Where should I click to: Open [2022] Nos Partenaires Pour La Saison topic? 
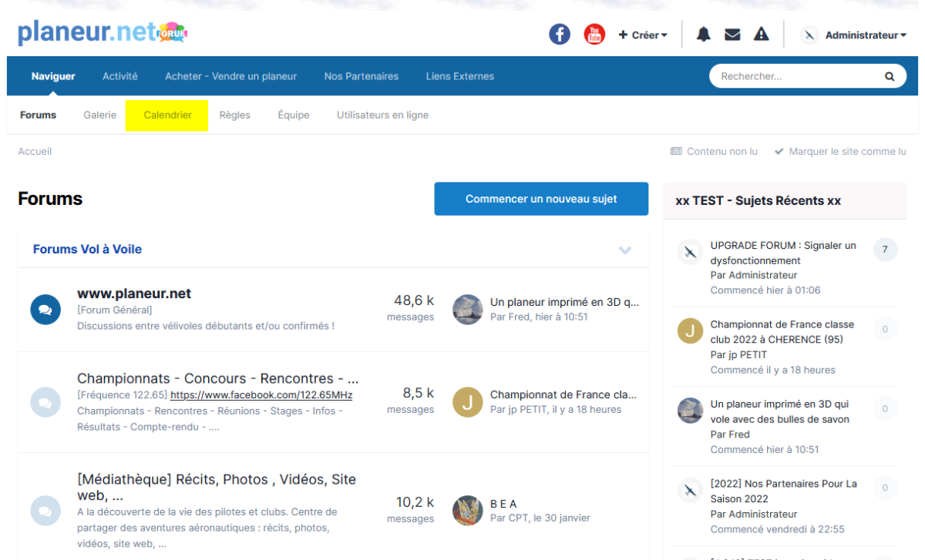click(784, 491)
